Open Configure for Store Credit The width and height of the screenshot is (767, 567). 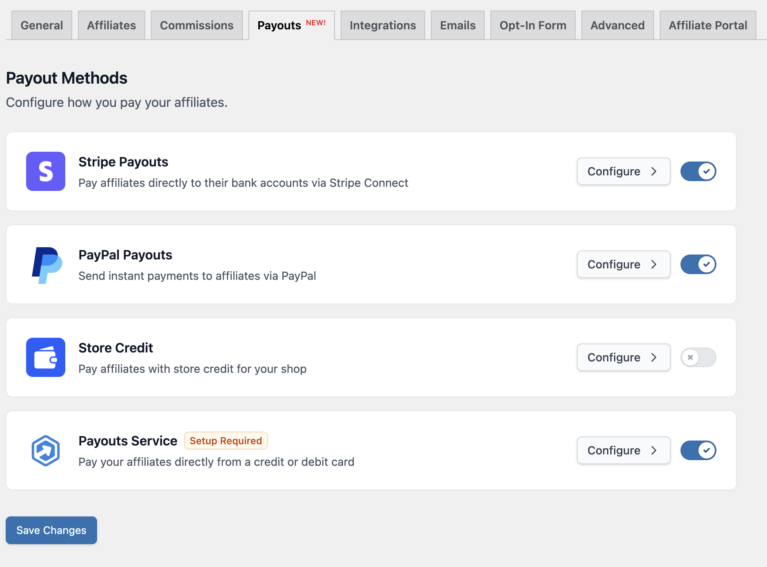623,357
